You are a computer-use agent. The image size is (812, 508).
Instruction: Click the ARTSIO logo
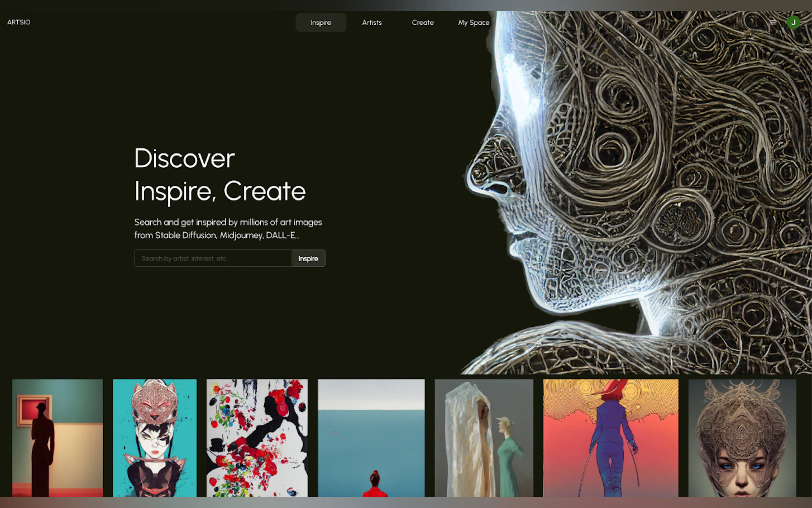(19, 22)
